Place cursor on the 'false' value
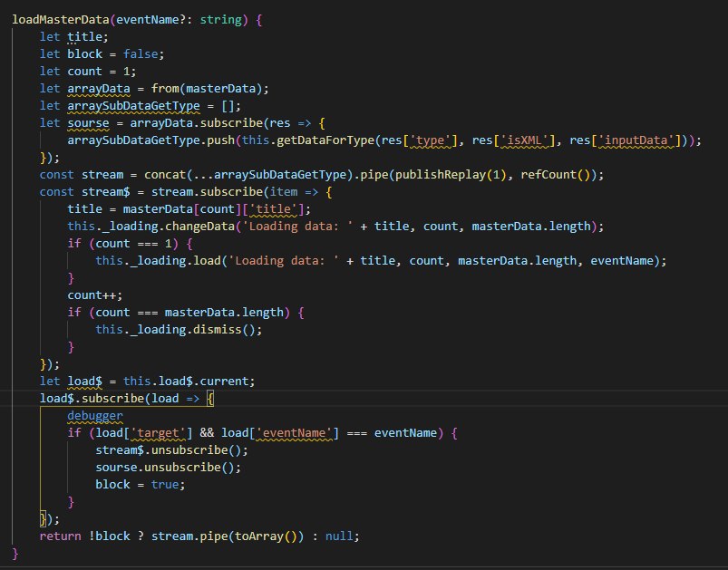Image resolution: width=728 pixels, height=570 pixels. 141,53
